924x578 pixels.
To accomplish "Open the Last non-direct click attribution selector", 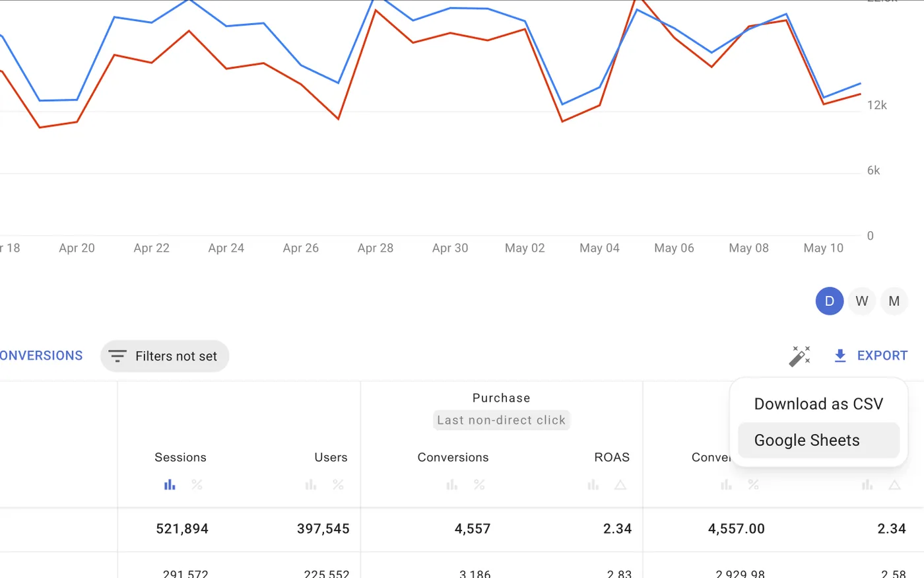I will (501, 420).
